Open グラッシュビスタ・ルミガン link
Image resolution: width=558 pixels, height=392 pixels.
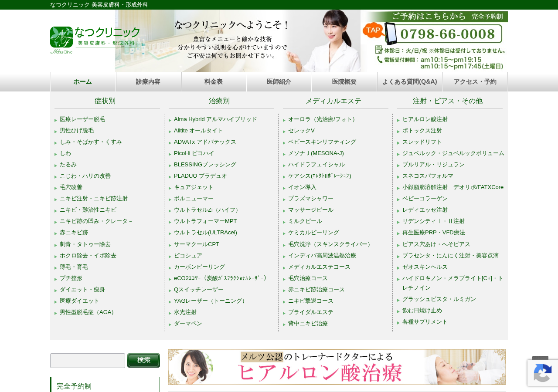click(439, 299)
